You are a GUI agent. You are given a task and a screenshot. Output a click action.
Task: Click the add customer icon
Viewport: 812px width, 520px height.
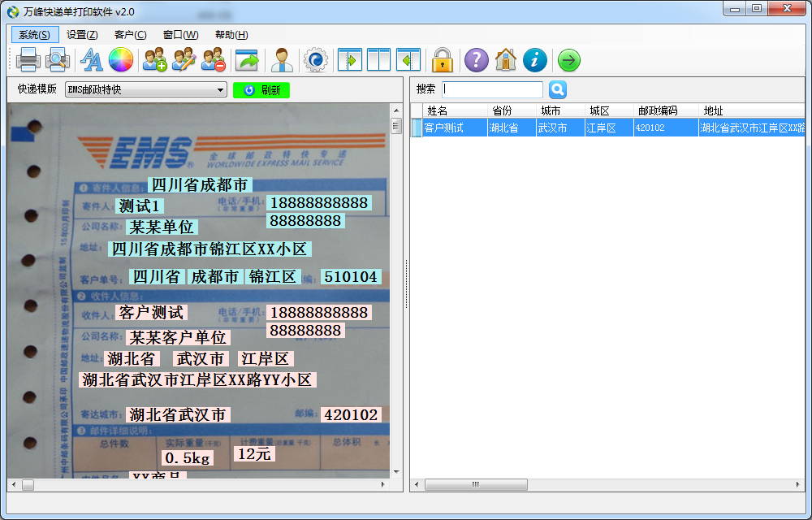tap(154, 59)
